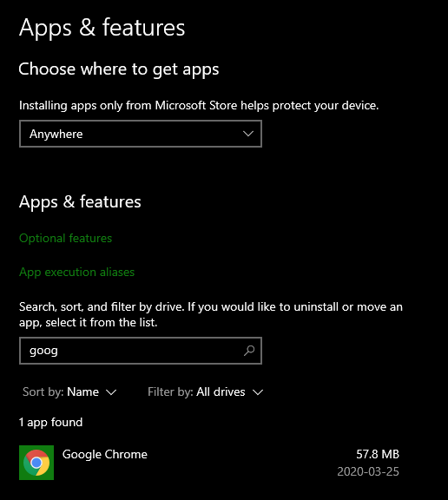Click the Search, sort, and filter instruction text

pyautogui.click(x=211, y=314)
